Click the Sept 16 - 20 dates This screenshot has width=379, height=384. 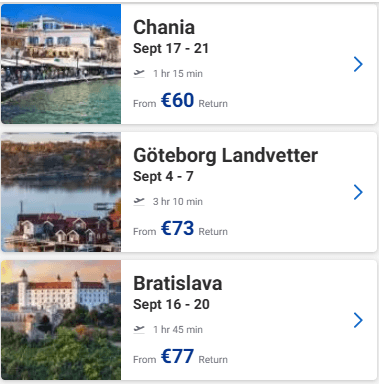[171, 305]
